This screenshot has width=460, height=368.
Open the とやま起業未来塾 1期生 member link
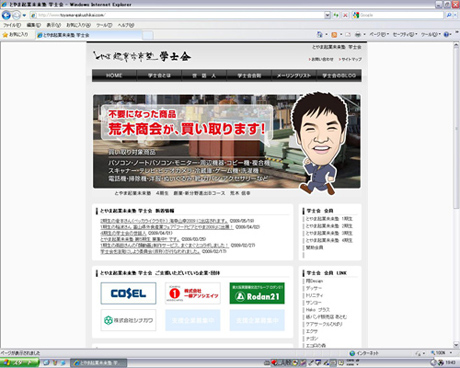pyautogui.click(x=329, y=219)
